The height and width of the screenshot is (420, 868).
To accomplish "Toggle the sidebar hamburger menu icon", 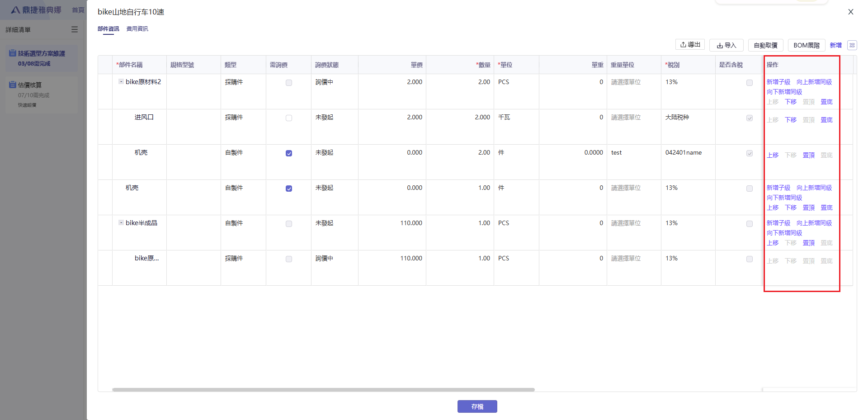I will [75, 29].
